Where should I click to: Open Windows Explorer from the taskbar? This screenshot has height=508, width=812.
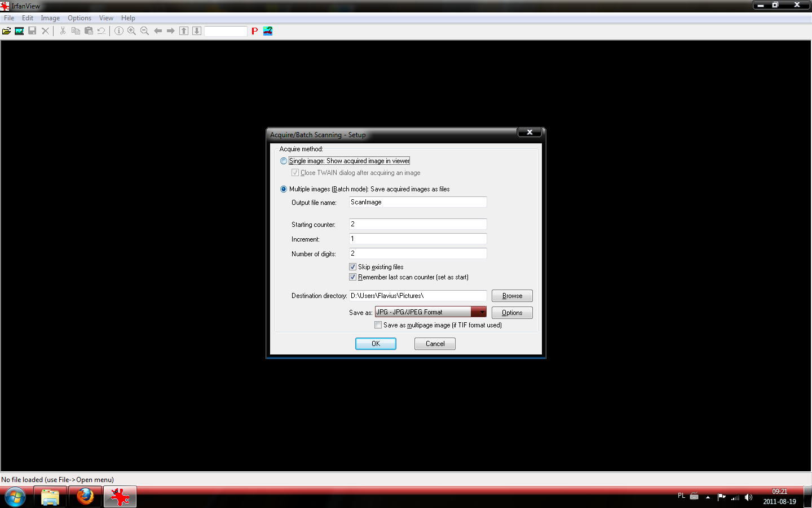[50, 497]
